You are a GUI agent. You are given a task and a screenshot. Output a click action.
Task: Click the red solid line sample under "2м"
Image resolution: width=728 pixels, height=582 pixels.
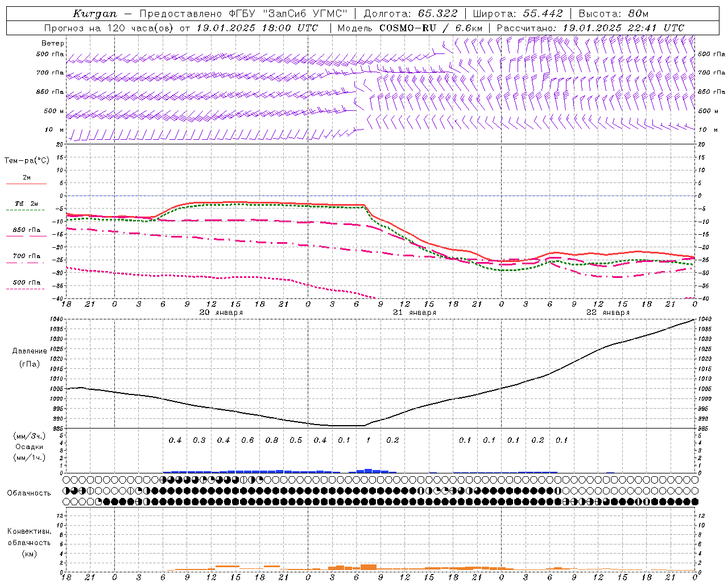26,184
